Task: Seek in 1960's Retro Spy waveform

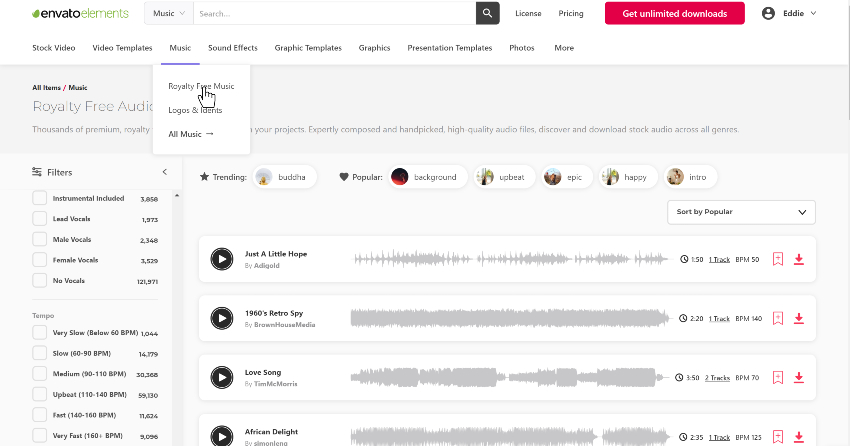Action: (511, 318)
